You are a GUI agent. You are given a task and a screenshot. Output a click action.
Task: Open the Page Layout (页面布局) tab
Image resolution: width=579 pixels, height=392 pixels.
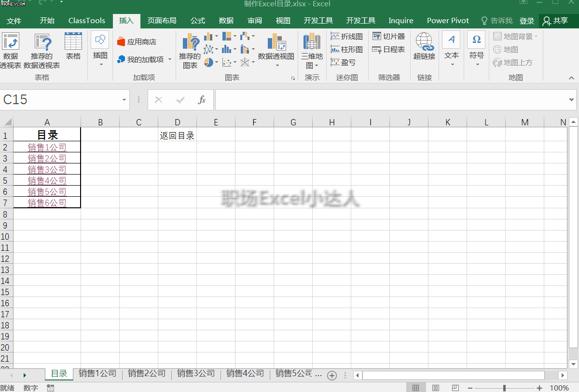(162, 21)
